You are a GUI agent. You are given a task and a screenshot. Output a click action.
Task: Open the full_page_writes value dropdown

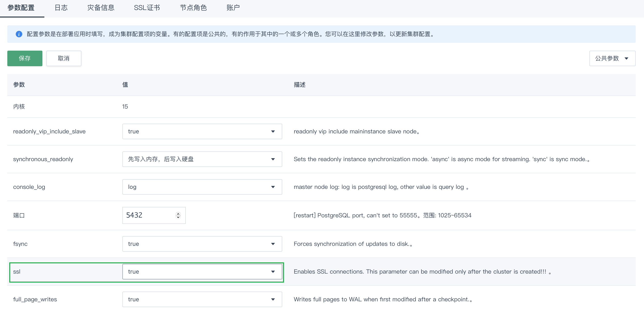tap(202, 299)
